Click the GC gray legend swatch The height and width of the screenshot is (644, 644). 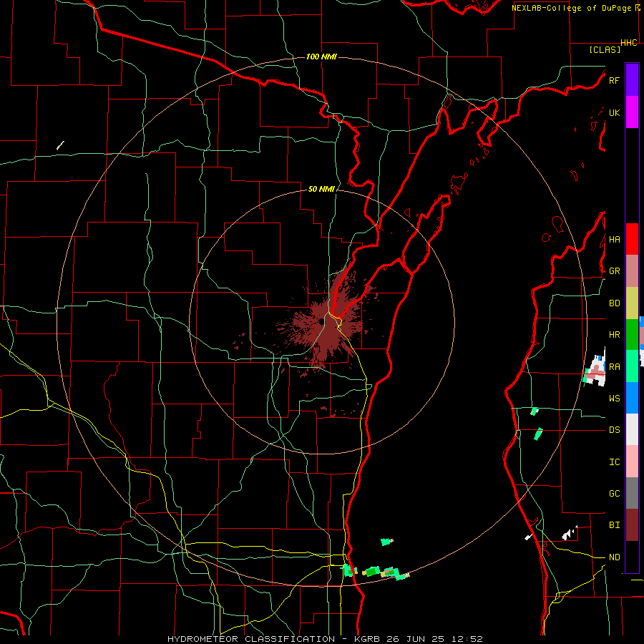click(x=632, y=493)
